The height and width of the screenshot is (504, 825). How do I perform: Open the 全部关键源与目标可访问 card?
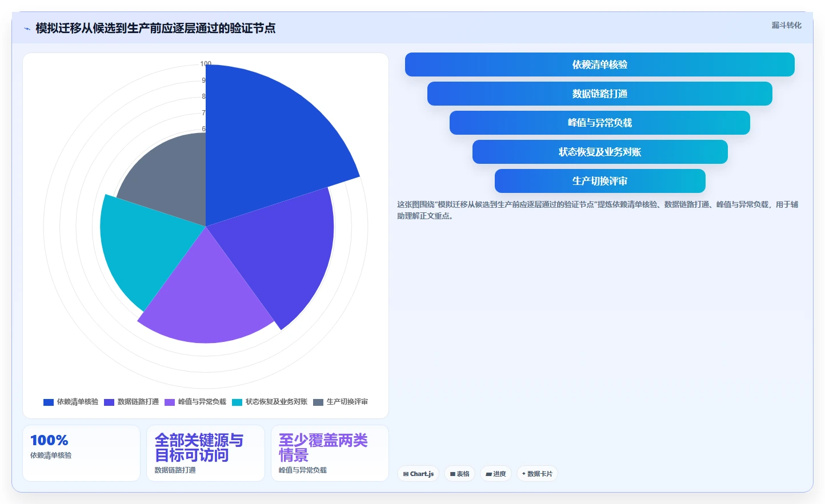click(206, 453)
